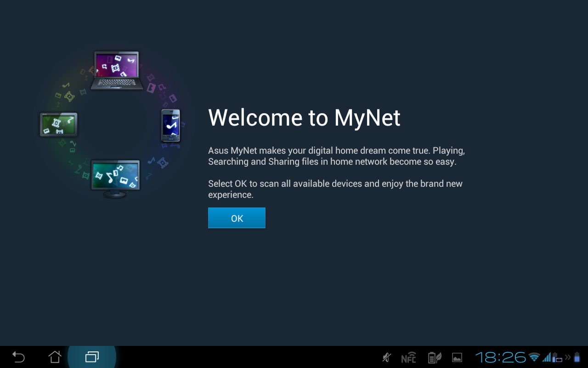The width and height of the screenshot is (588, 368).
Task: Tap the Wi-Fi signal icon
Action: (x=534, y=357)
